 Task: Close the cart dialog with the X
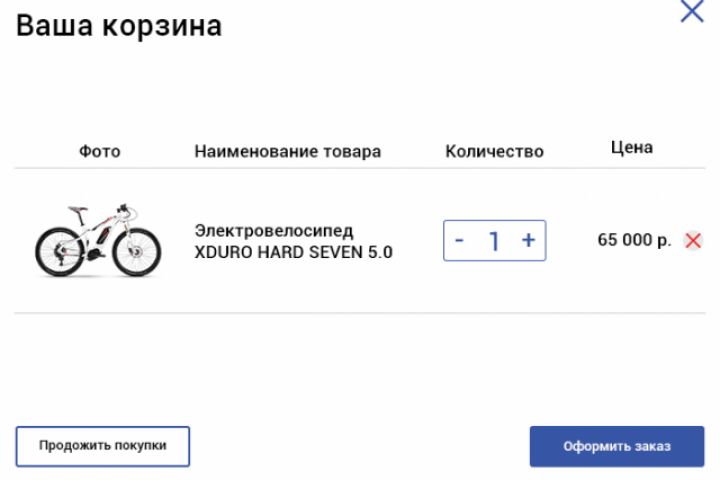coord(692,12)
